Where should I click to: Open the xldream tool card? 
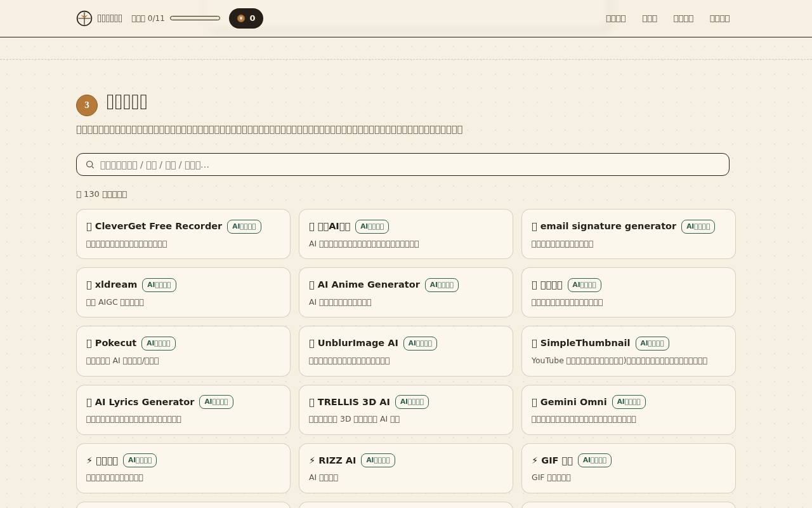[x=183, y=292]
